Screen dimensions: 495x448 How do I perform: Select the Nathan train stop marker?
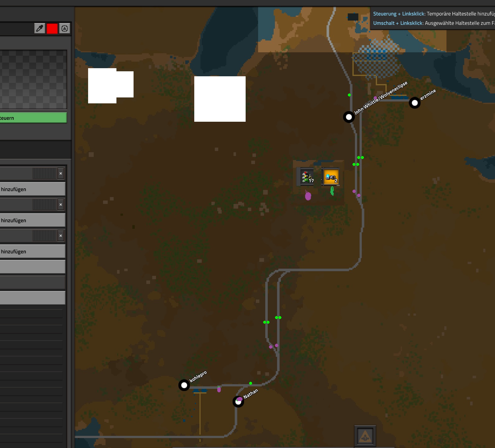pyautogui.click(x=238, y=402)
